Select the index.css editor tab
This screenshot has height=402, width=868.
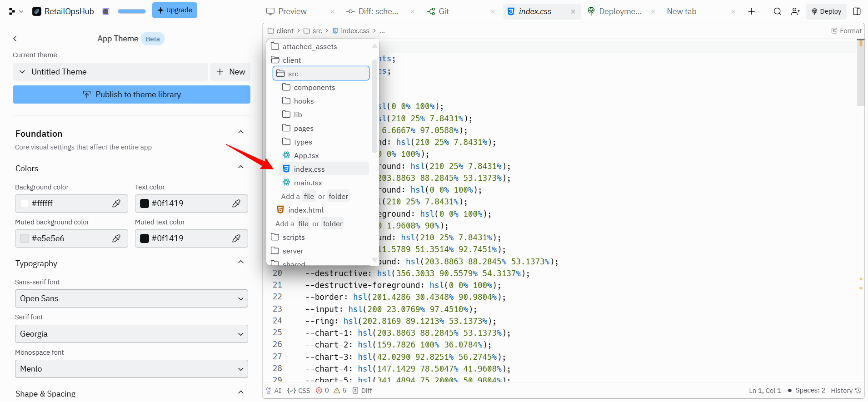[x=535, y=11]
